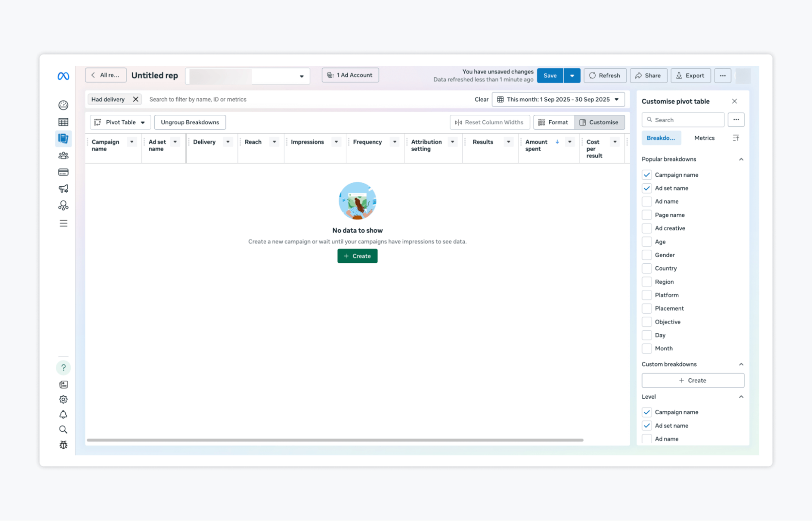
Task: Open the date range dropdown for this month
Action: coord(558,100)
